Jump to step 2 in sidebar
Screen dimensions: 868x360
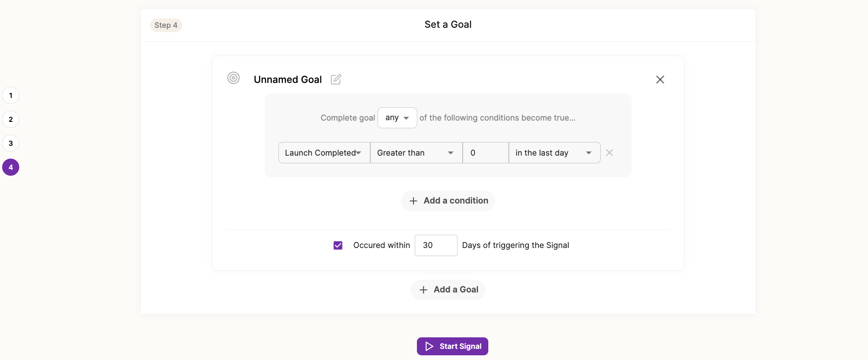(x=11, y=119)
